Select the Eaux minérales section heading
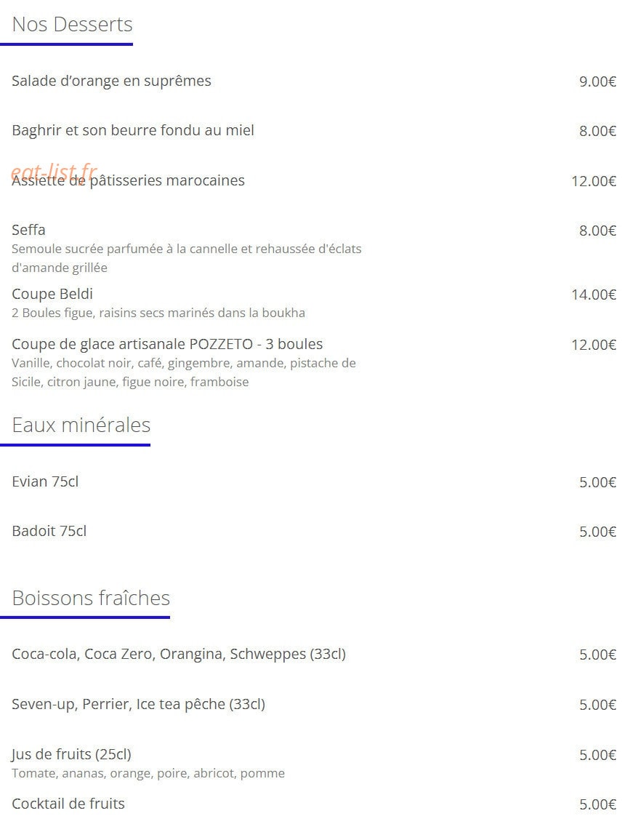This screenshot has width=633, height=840. pyautogui.click(x=81, y=425)
